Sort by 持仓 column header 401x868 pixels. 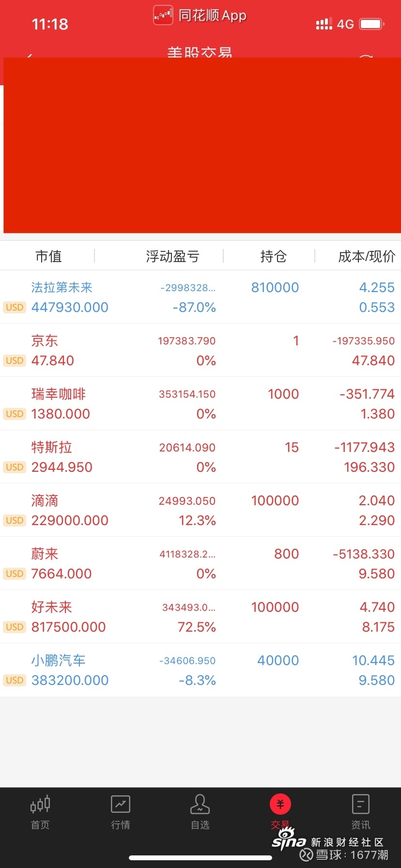[273, 256]
